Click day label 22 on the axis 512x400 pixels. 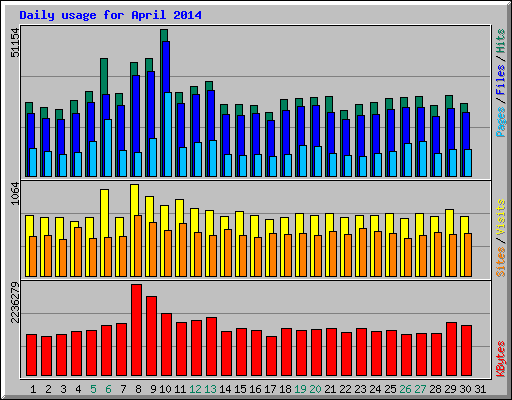pyautogui.click(x=345, y=389)
